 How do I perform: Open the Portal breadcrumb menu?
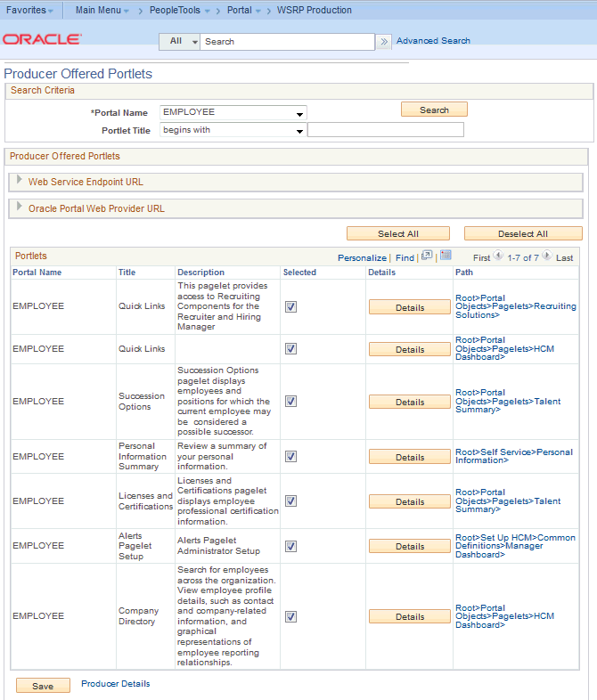pos(244,11)
